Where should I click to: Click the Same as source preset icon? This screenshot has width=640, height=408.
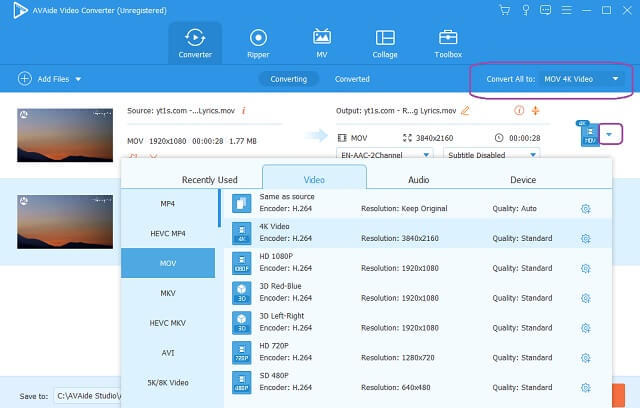point(242,203)
